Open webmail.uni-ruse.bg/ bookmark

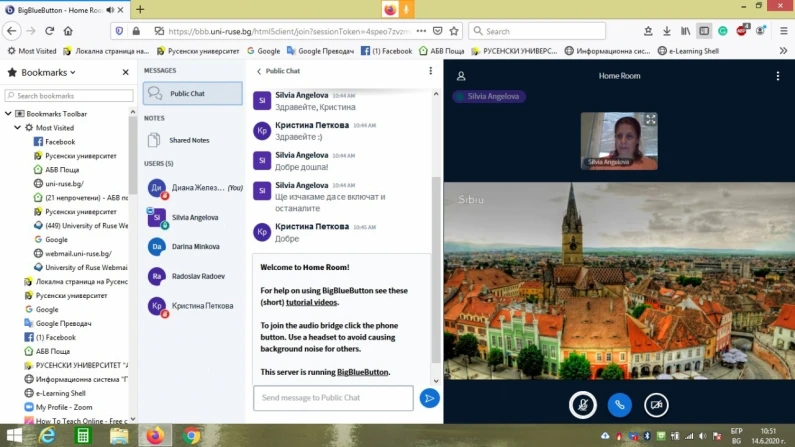coord(78,253)
